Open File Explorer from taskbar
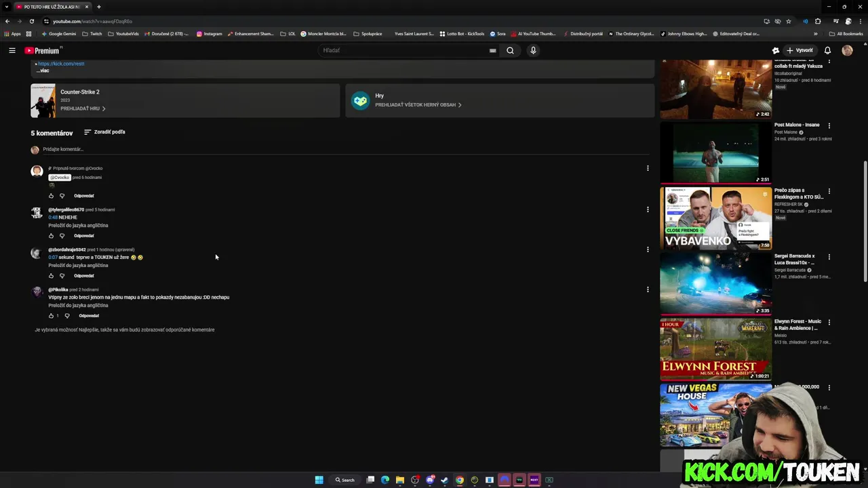868x488 pixels. coord(400,480)
